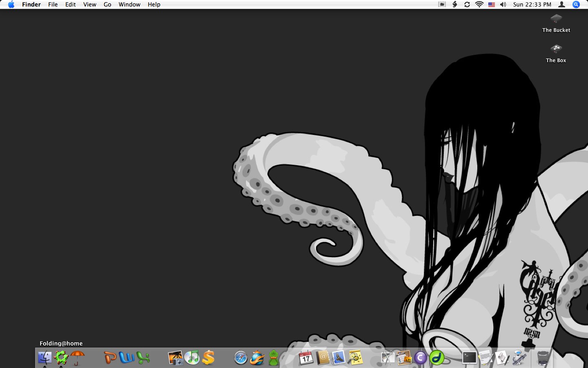
Task: Launch Firefox from the Dock
Action: [257, 358]
